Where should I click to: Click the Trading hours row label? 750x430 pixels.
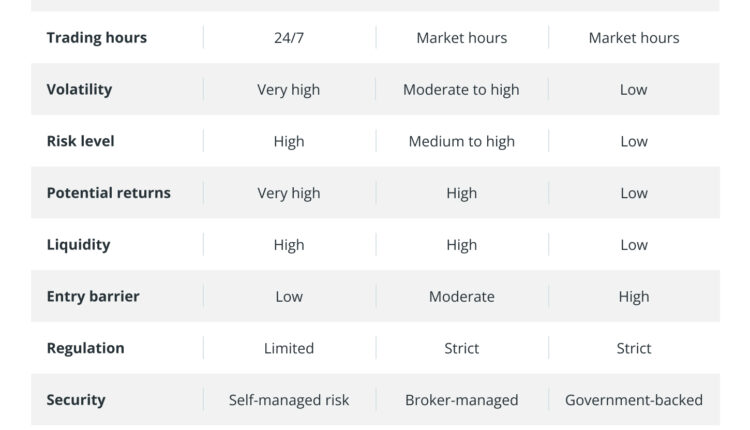point(97,38)
